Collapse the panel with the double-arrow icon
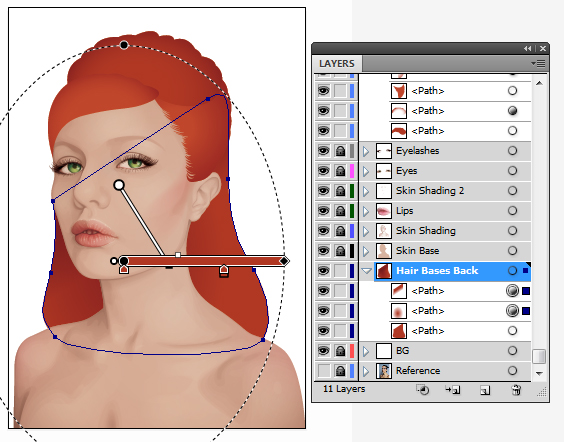This screenshot has width=564, height=442. coord(528,48)
